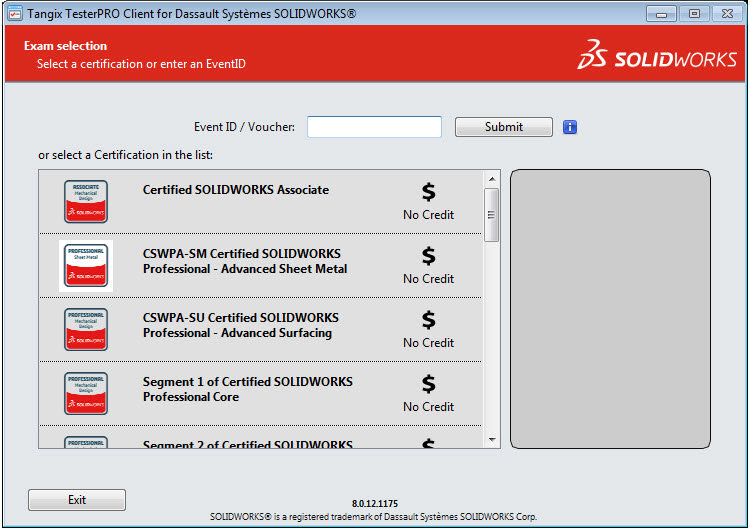750x528 pixels.
Task: Click No Credit text for Segment 1 Core
Action: point(429,407)
